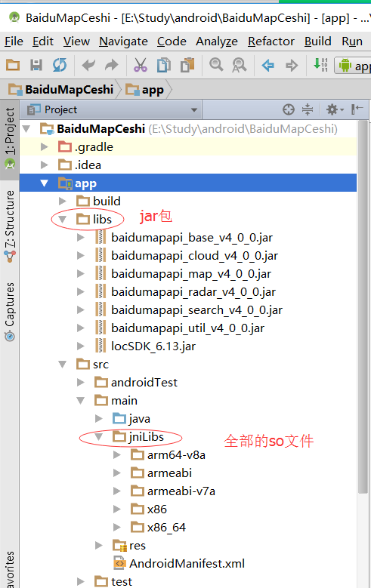Click the Find magnifier icon
Image resolution: width=371 pixels, height=588 pixels.
[x=216, y=65]
